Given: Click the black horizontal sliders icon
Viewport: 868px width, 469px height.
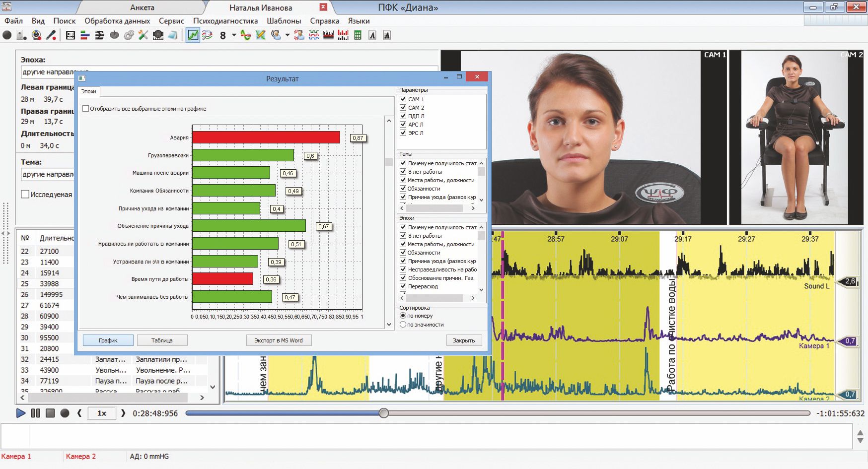Looking at the screenshot, I should tap(100, 35).
